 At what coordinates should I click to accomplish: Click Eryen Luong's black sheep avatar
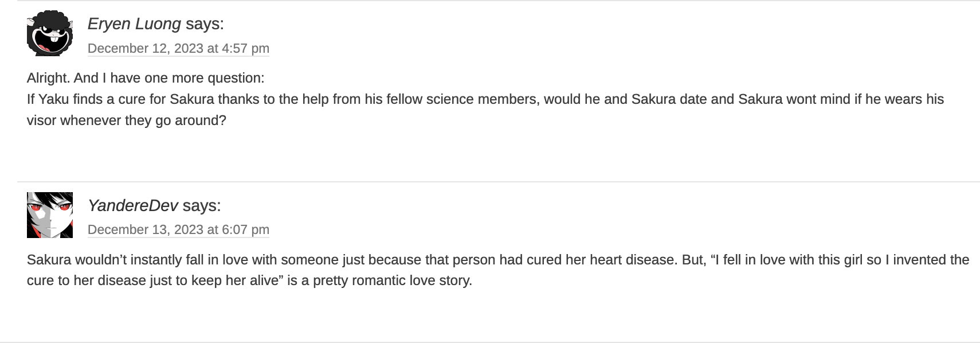pos(50,33)
